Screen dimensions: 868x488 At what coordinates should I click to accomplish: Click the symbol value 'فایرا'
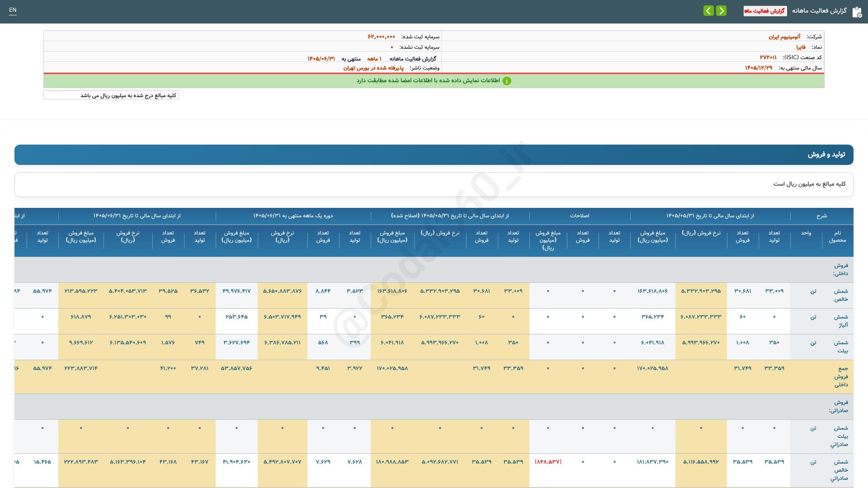(x=801, y=47)
